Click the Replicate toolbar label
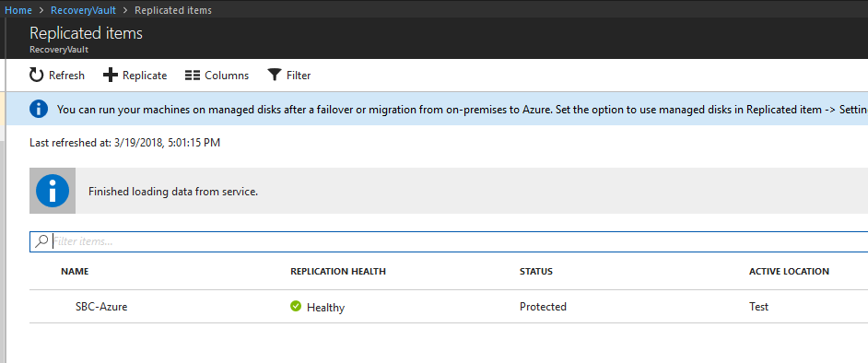 point(145,76)
